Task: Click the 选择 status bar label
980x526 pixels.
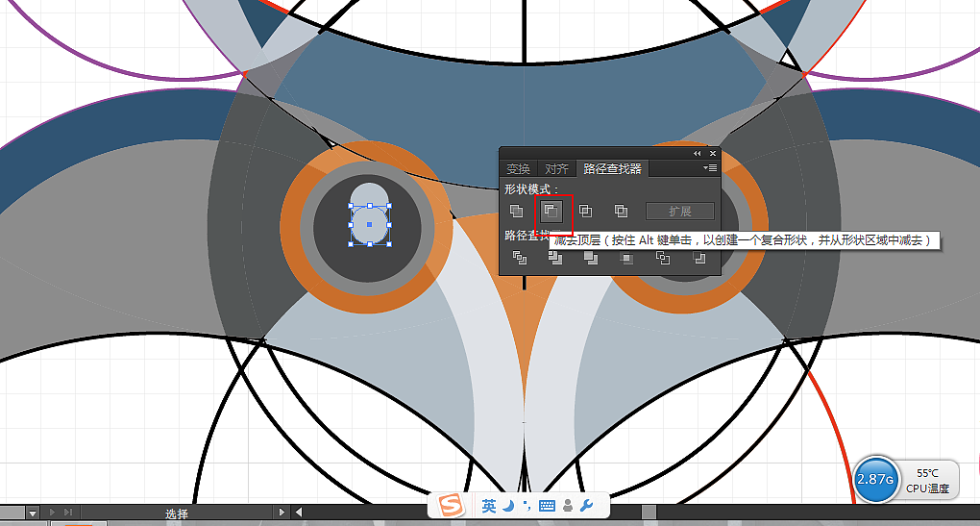Action: (x=176, y=513)
